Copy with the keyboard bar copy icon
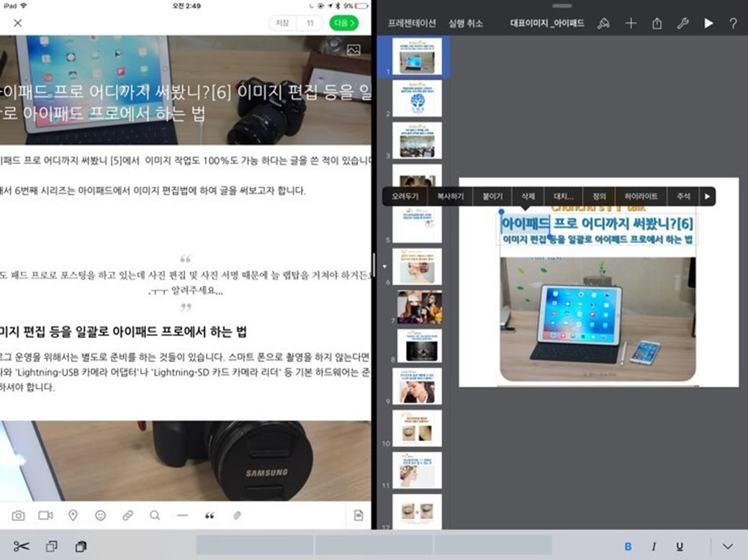Viewport: 748px width, 560px height. click(52, 546)
